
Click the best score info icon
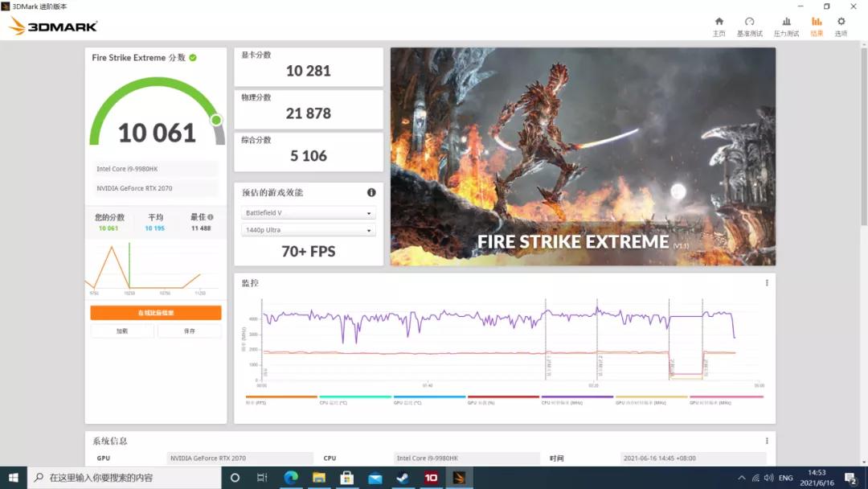click(x=211, y=217)
